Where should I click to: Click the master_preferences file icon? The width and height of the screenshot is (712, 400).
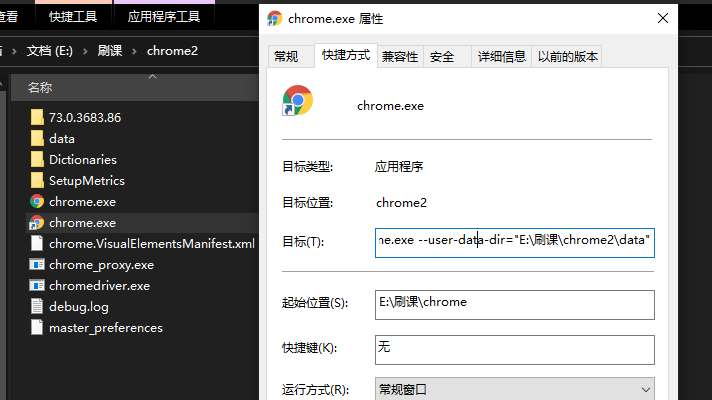pyautogui.click(x=37, y=327)
